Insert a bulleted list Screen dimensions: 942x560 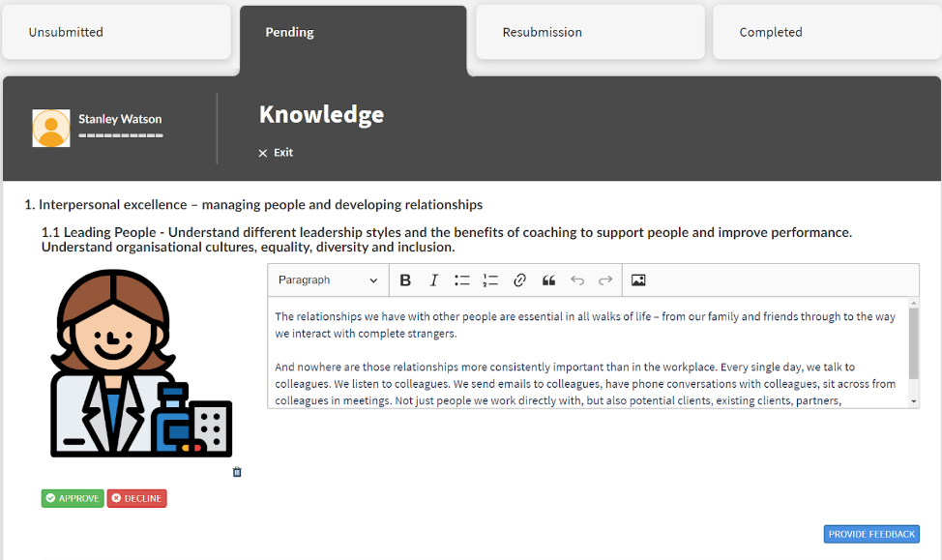(x=461, y=280)
